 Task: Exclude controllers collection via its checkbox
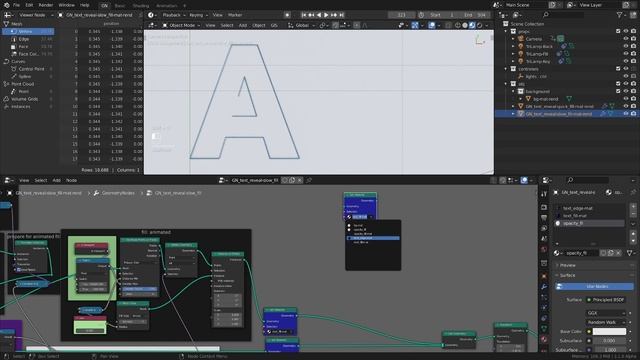pyautogui.click(x=618, y=69)
